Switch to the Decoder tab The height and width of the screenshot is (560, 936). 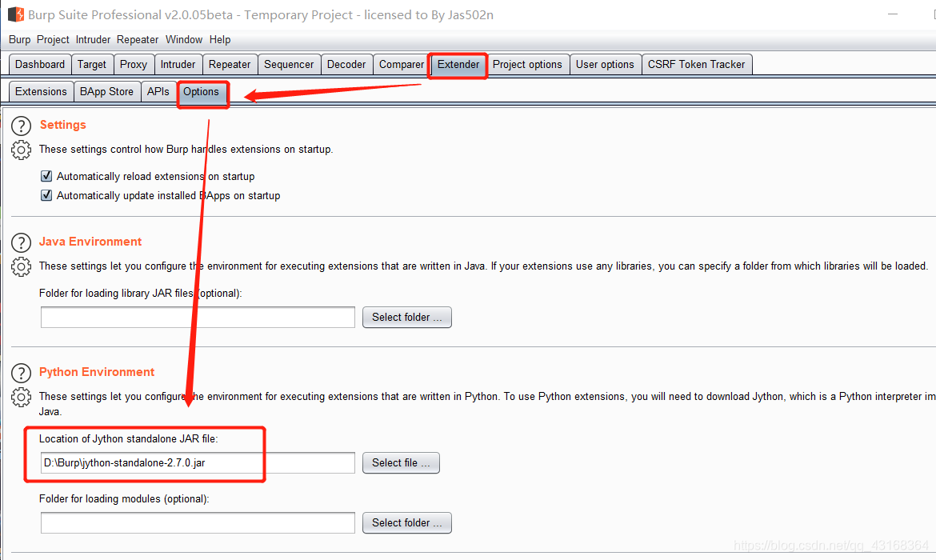(347, 65)
